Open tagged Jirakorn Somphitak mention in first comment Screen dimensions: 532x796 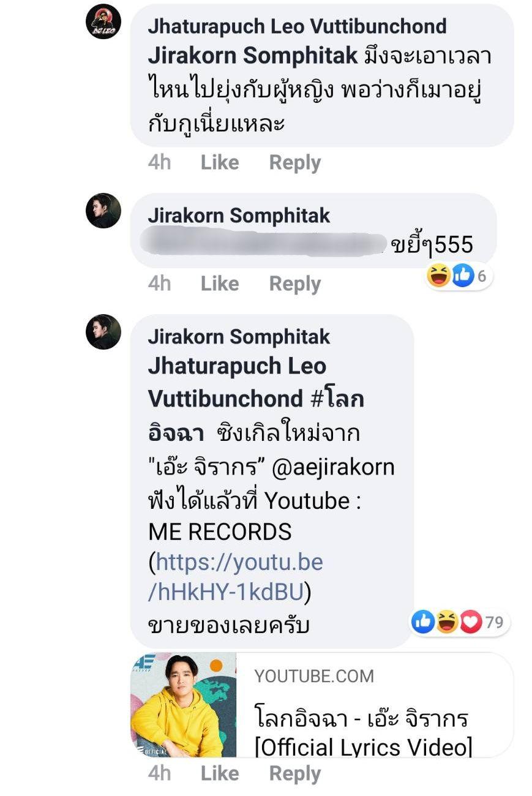click(x=253, y=56)
